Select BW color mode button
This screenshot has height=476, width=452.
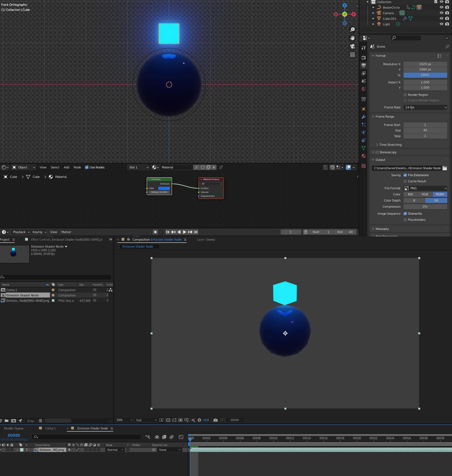click(x=410, y=194)
